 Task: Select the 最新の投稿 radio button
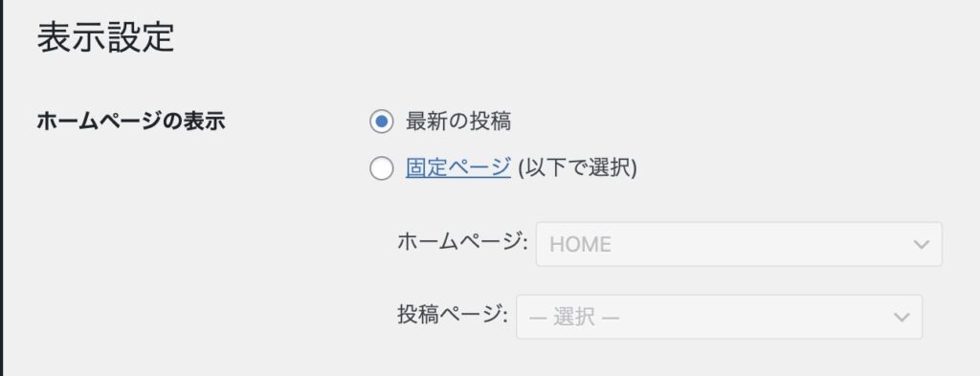pyautogui.click(x=381, y=122)
